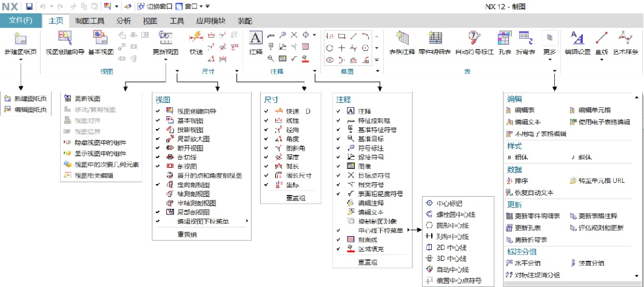This screenshot has width=644, height=287.
Task: Choose 3D 中心线 in the submenu
Action: click(x=452, y=259)
